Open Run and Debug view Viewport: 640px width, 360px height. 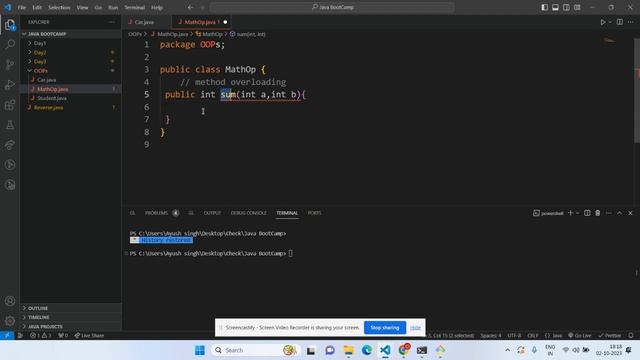pyautogui.click(x=10, y=84)
